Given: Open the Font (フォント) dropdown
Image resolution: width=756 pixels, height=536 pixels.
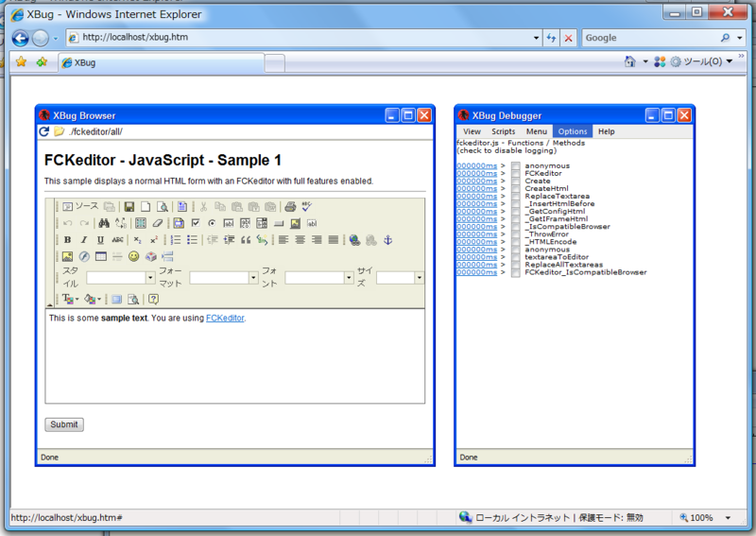Looking at the screenshot, I should (x=349, y=277).
